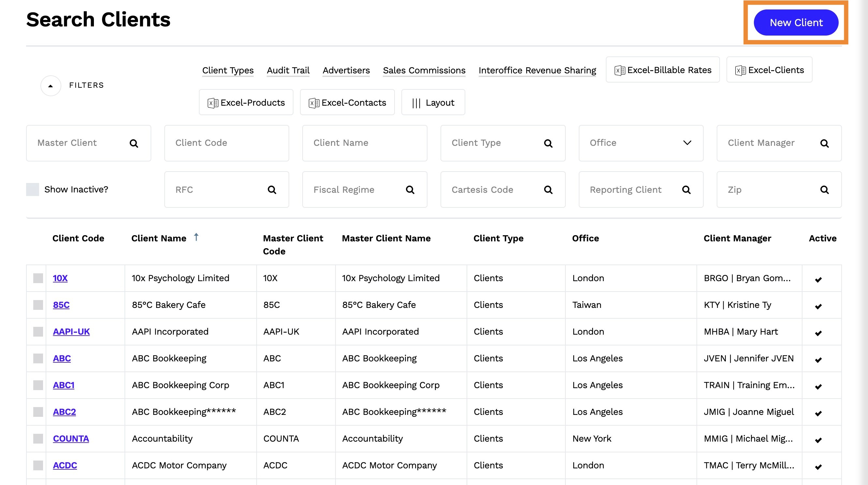Image resolution: width=868 pixels, height=485 pixels.
Task: Open client code 10X link
Action: pyautogui.click(x=60, y=278)
